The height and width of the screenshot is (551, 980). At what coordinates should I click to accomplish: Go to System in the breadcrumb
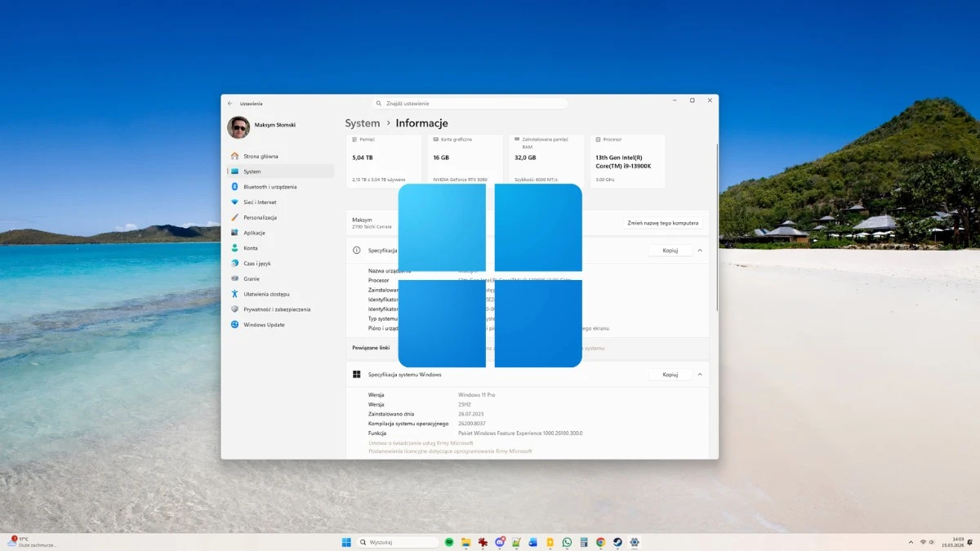(x=362, y=122)
